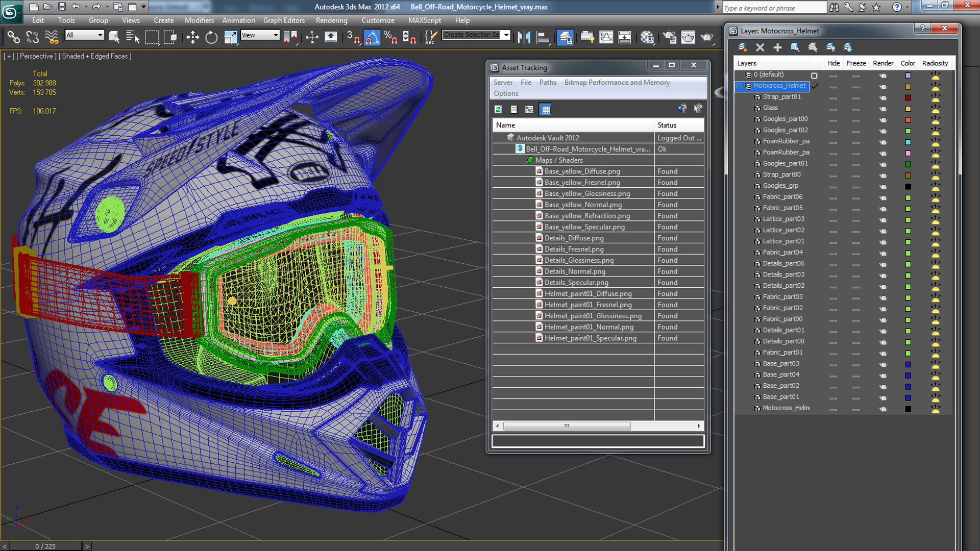Activate Select and Rotate tool
The width and height of the screenshot is (980, 551).
tap(211, 37)
